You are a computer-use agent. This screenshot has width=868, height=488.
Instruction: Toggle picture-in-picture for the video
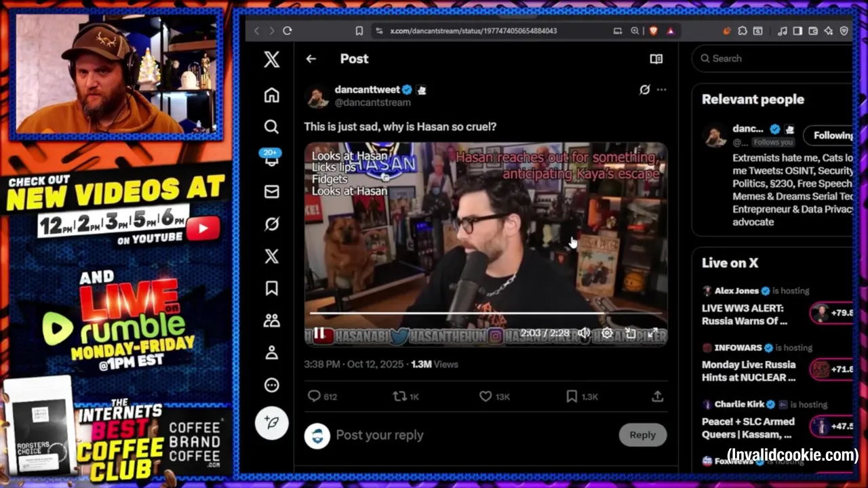coord(631,333)
